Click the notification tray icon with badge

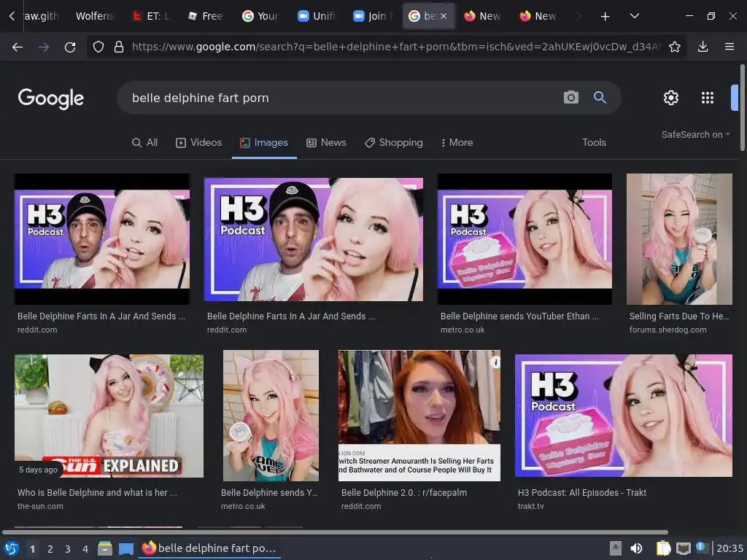(703, 548)
